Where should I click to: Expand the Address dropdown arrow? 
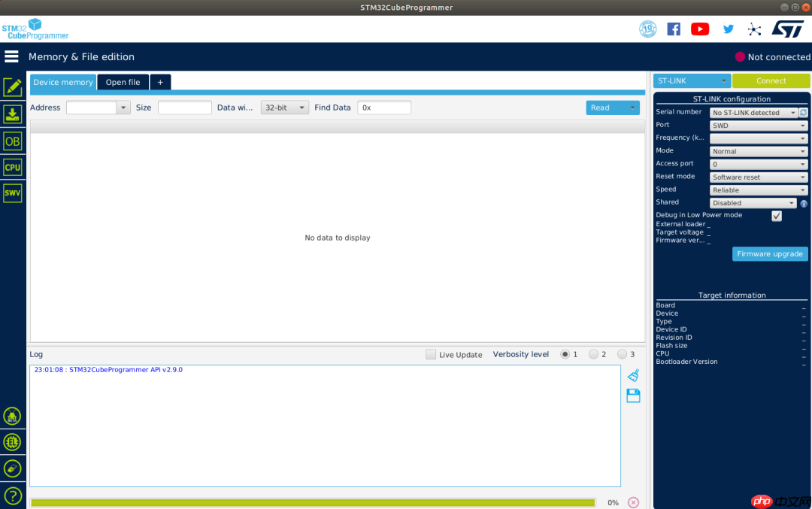pyautogui.click(x=123, y=108)
